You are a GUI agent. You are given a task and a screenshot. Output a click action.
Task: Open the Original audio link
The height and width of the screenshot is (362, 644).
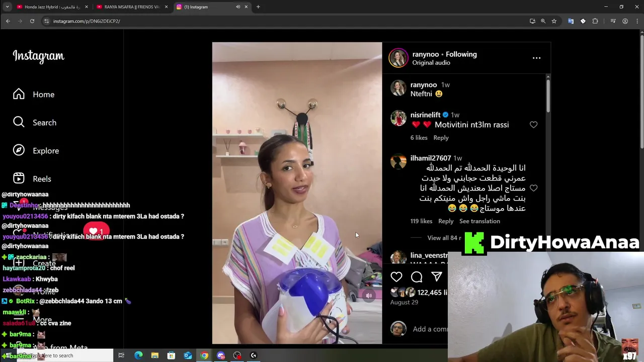click(x=431, y=63)
